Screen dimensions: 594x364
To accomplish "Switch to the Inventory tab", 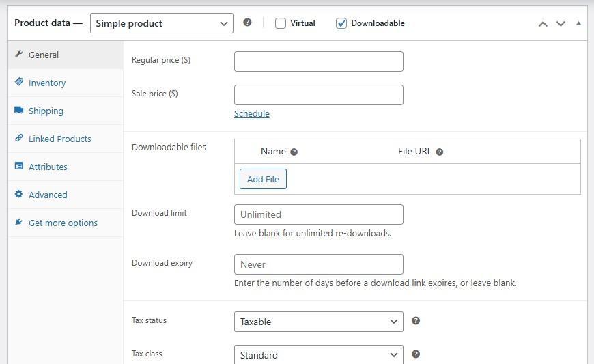I will pos(65,83).
